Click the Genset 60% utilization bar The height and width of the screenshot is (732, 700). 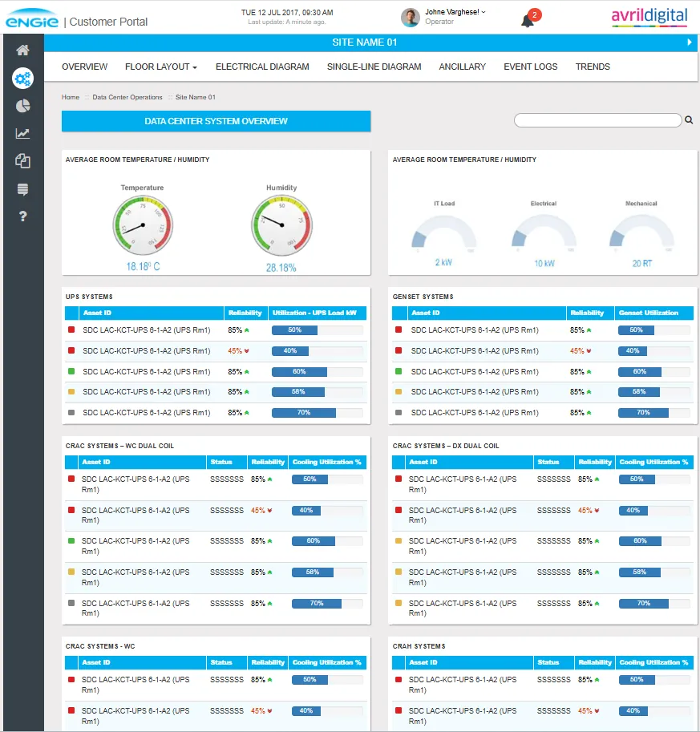[x=640, y=371]
